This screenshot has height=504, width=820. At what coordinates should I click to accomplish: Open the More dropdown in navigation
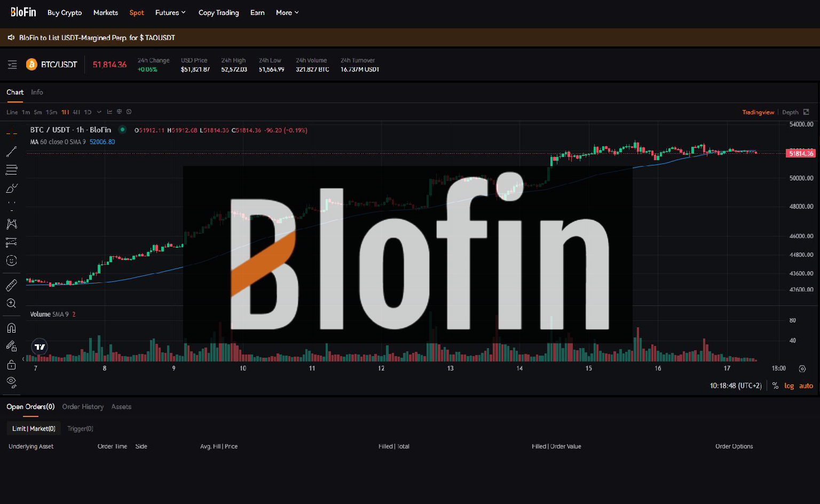(287, 13)
